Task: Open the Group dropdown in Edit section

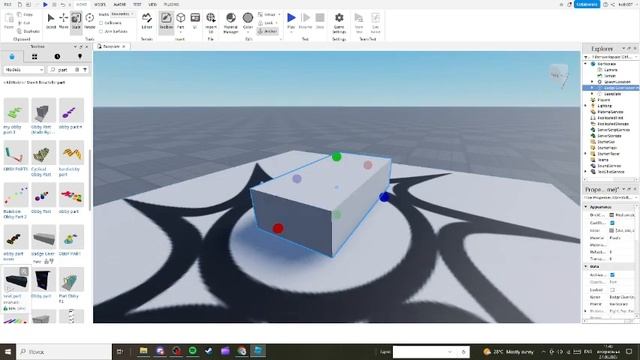Action: tap(269, 15)
